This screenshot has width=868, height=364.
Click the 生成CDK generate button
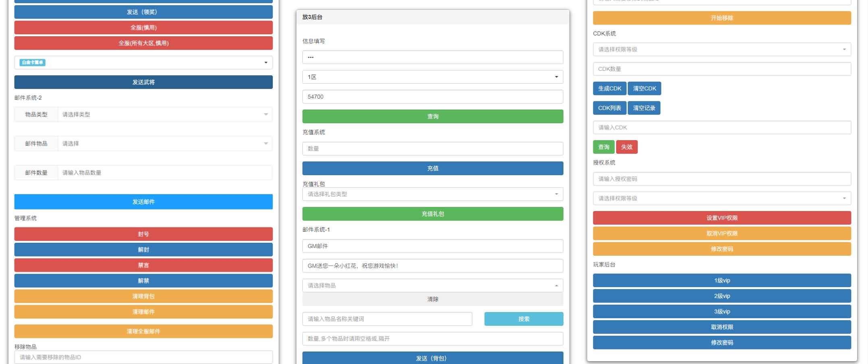[609, 88]
